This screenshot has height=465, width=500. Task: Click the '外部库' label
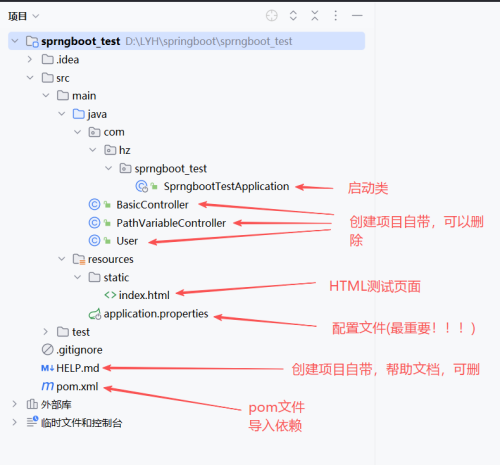pos(56,404)
